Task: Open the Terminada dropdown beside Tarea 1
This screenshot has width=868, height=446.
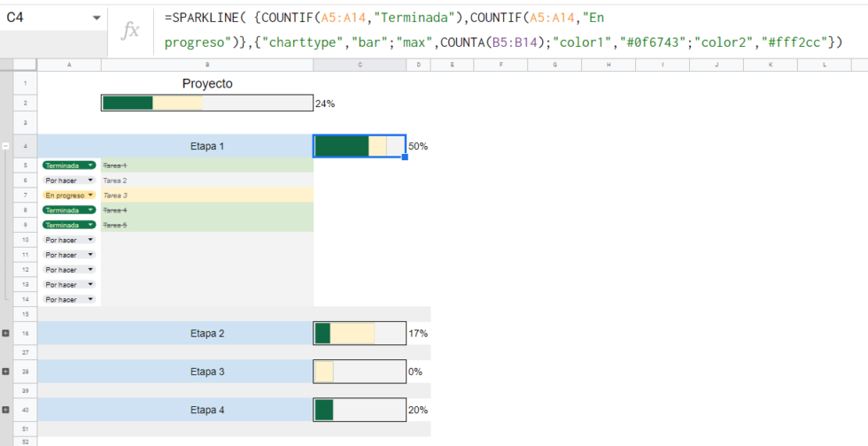Action: (x=90, y=165)
